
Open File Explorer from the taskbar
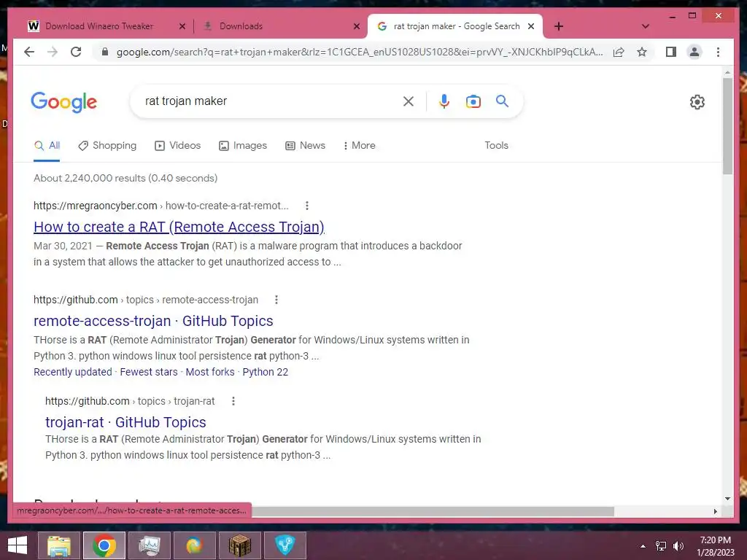[x=59, y=545]
